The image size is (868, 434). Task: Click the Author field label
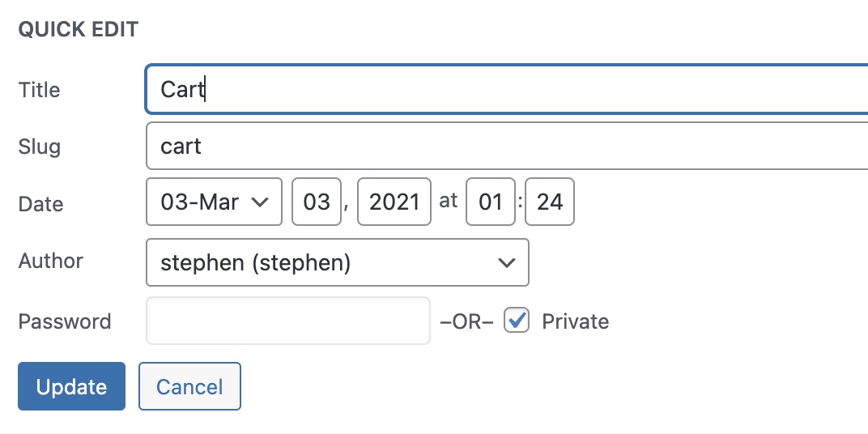coord(51,262)
